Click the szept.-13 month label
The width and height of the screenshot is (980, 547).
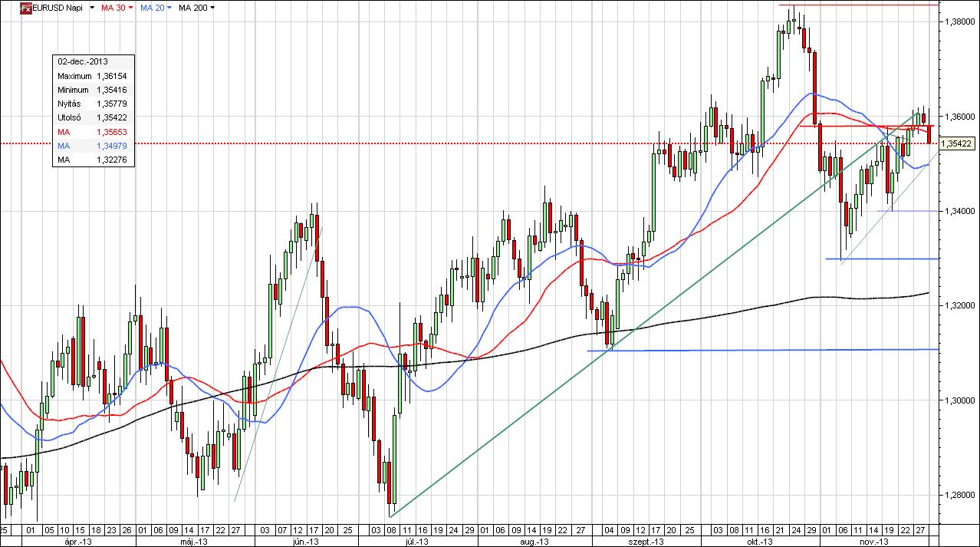click(x=646, y=542)
